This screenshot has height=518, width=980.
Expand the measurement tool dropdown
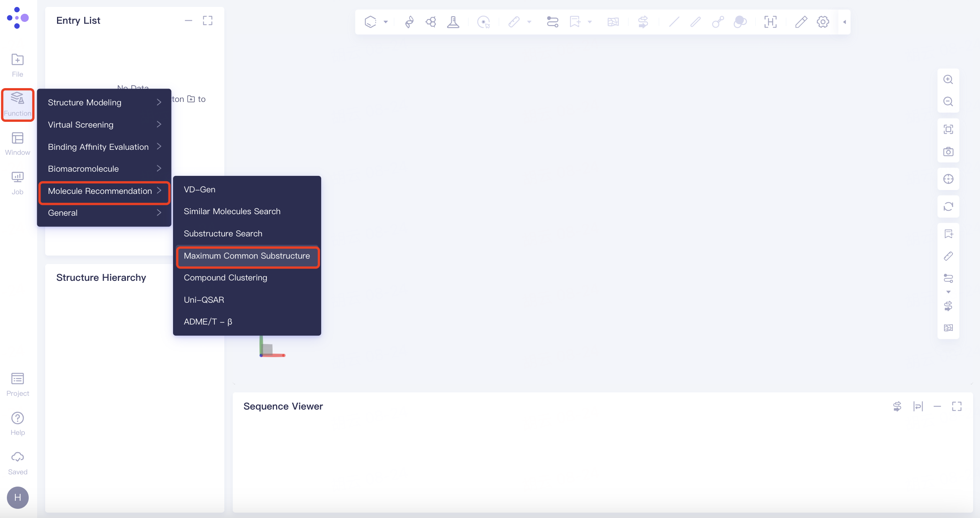pos(529,22)
